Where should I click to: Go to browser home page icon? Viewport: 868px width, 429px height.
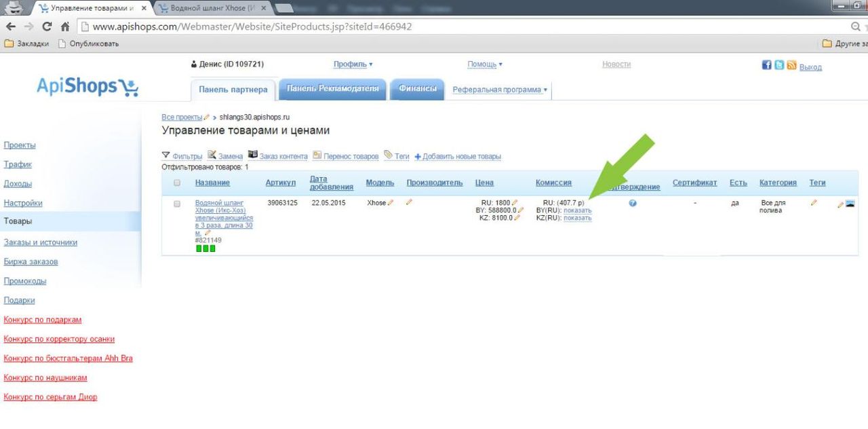click(x=65, y=26)
